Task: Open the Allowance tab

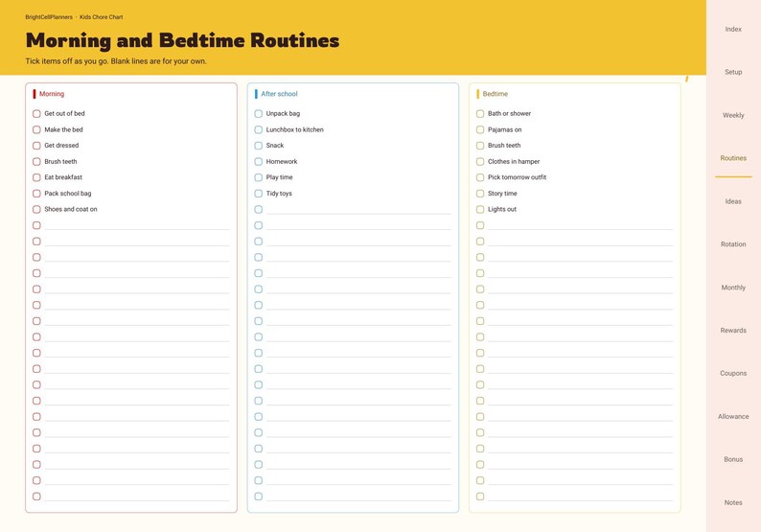Action: (733, 416)
